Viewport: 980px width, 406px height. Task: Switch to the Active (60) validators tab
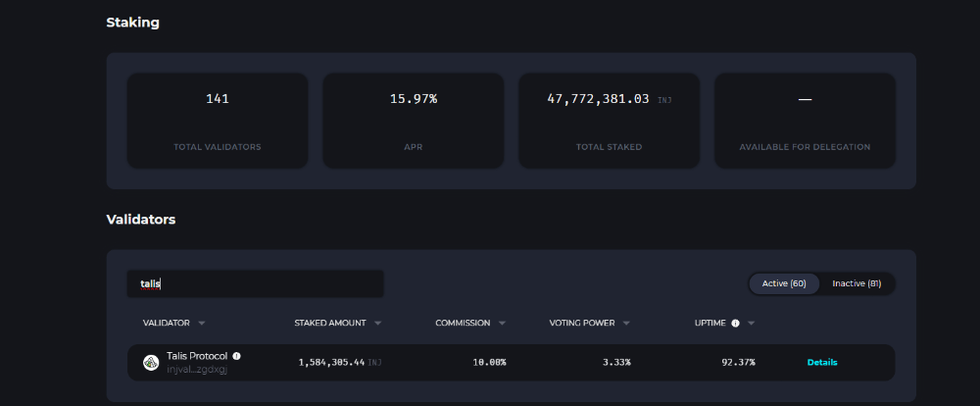coord(784,283)
